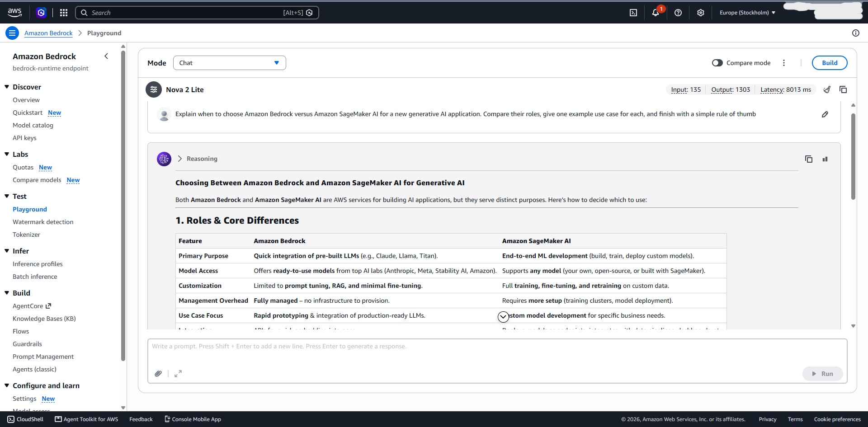Open Nova 2 Lite model configuration icon
Screen dimensions: 868x427
pos(154,89)
